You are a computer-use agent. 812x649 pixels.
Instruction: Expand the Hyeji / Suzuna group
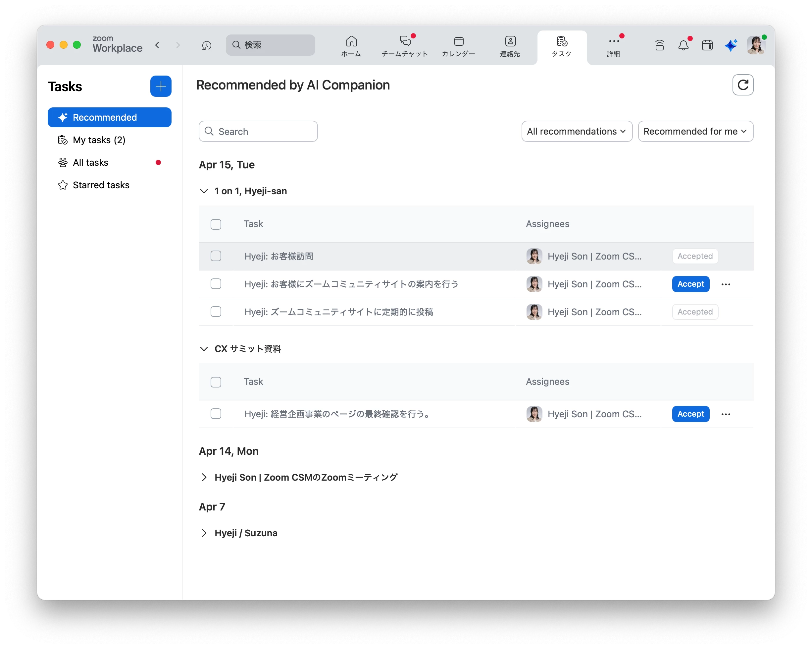coord(204,533)
